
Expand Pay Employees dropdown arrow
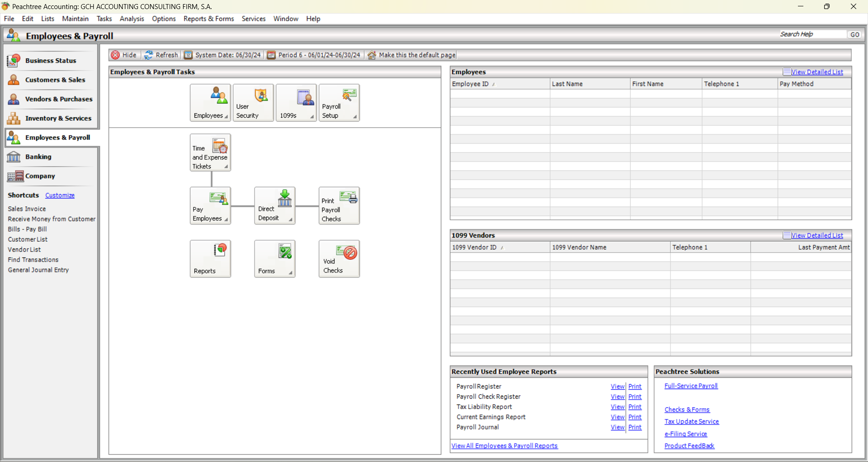(x=226, y=219)
